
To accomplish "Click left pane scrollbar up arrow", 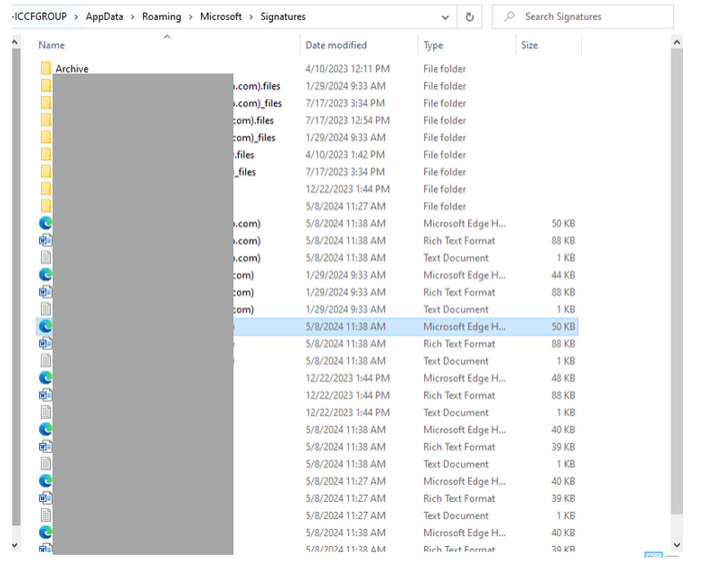I will click(15, 42).
